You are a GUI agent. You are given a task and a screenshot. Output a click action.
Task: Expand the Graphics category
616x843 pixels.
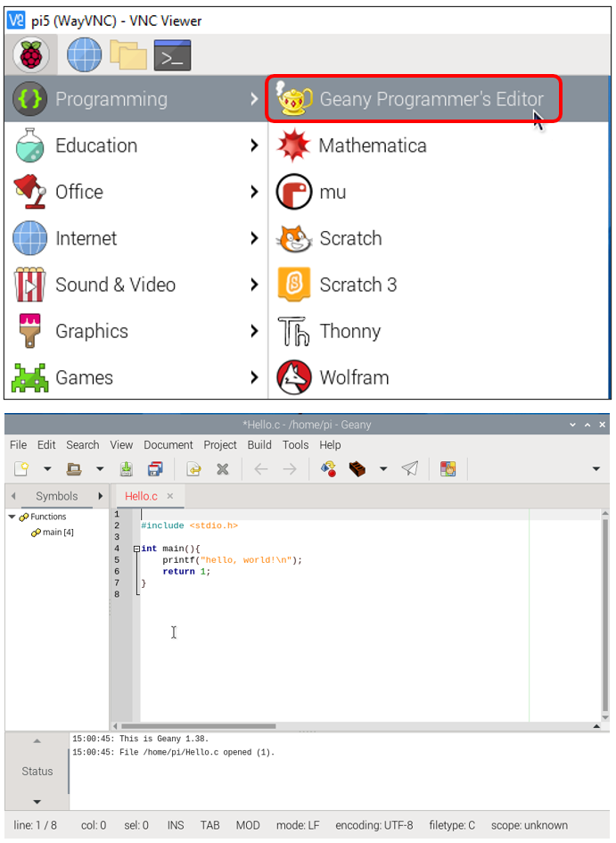click(x=136, y=331)
